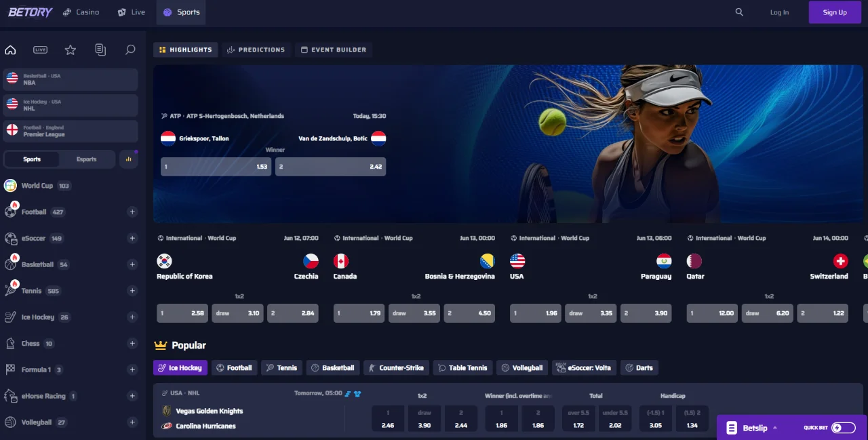Click the Chess knight sidebar icon
This screenshot has height=440, width=868.
pyautogui.click(x=10, y=343)
